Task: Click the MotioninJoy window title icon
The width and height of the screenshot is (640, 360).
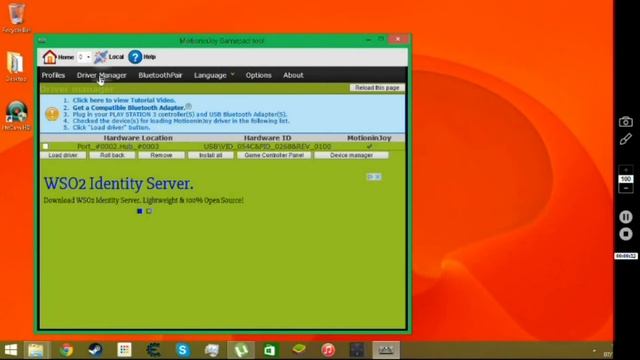Action: click(x=42, y=40)
